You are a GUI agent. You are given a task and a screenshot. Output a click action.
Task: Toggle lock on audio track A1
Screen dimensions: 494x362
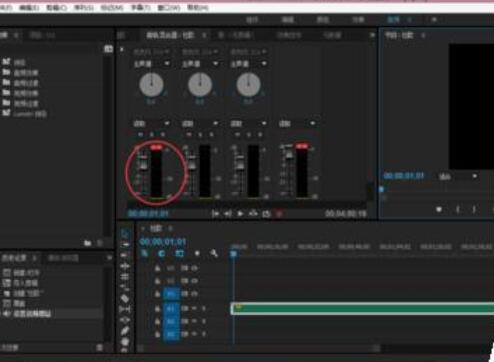click(x=158, y=309)
